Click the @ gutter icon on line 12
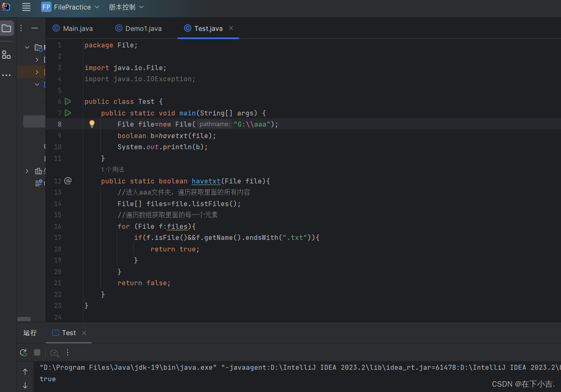 pos(68,181)
